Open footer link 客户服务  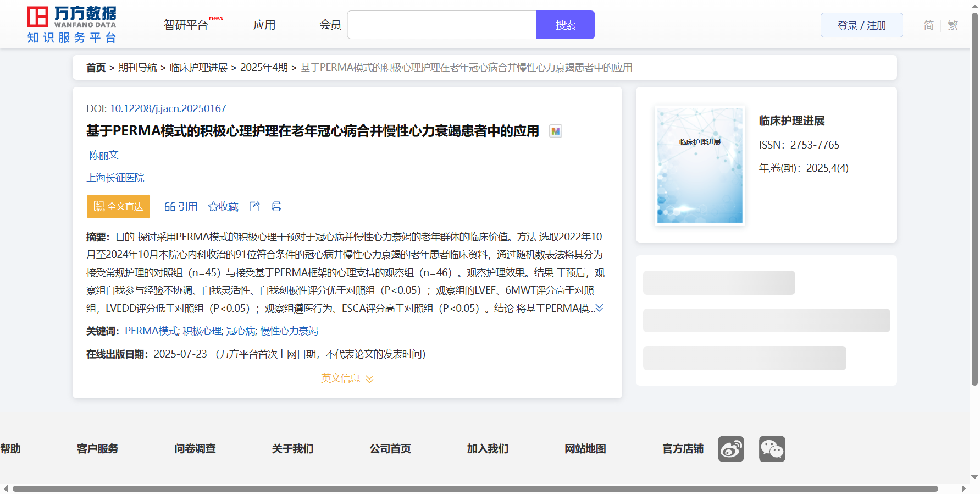pos(98,449)
